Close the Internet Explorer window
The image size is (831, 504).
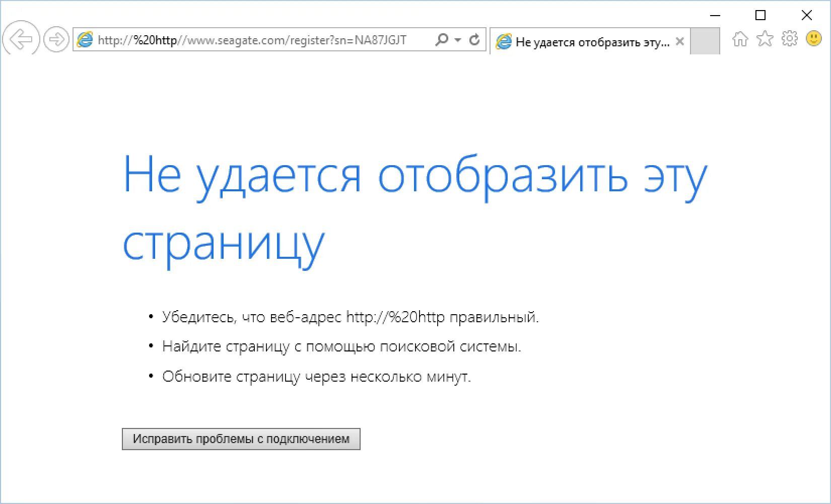[807, 16]
